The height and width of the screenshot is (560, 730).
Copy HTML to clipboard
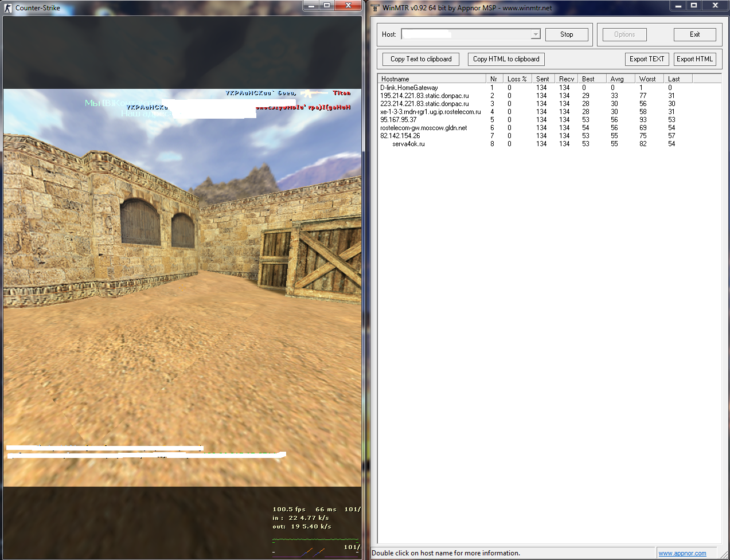click(x=506, y=59)
